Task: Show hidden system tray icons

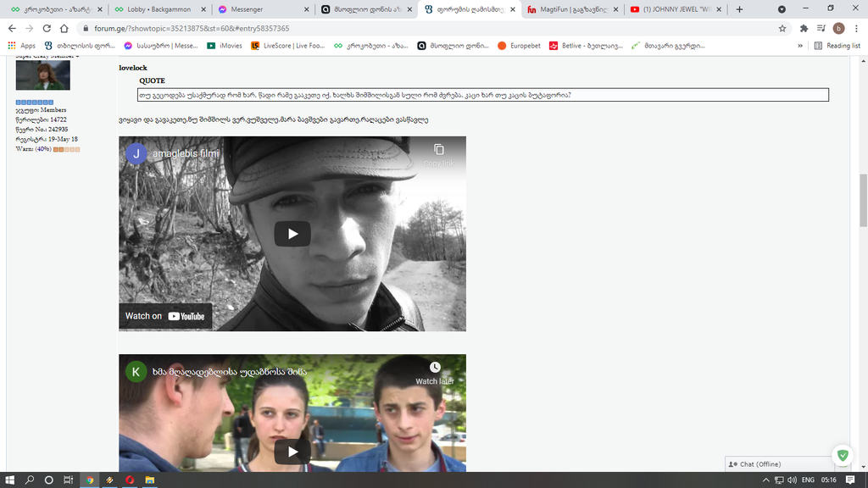Action: tap(765, 480)
